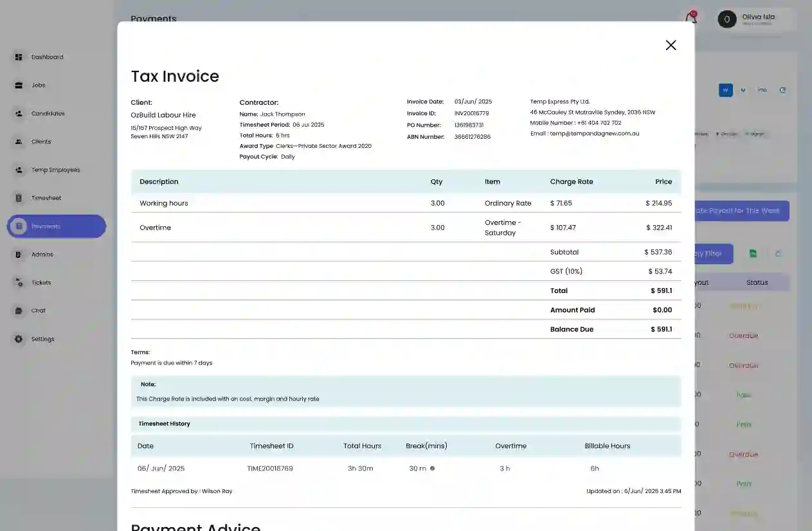Image resolution: width=812 pixels, height=531 pixels.
Task: Click the Timesheet icon in the sidebar
Action: click(19, 198)
